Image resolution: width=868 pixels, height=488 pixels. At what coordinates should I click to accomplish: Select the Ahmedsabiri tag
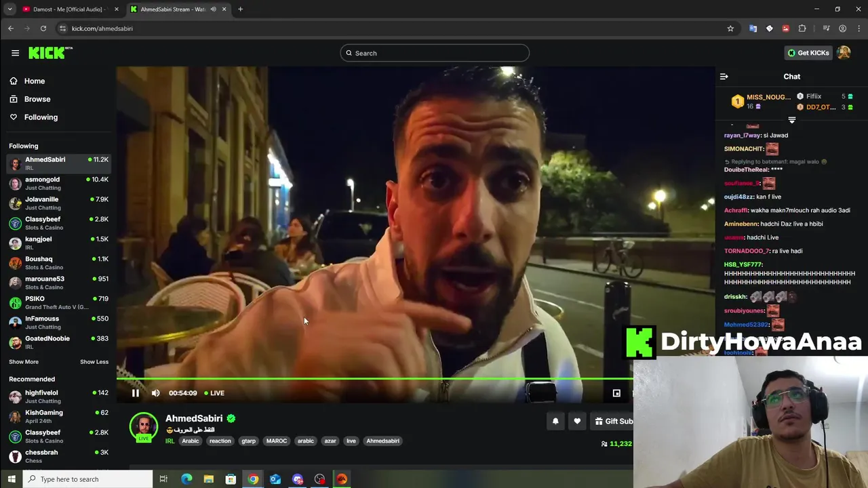383,441
